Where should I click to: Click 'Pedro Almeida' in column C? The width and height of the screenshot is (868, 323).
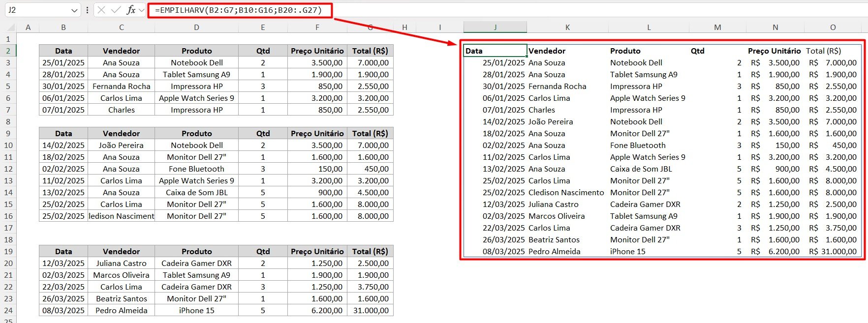(122, 310)
